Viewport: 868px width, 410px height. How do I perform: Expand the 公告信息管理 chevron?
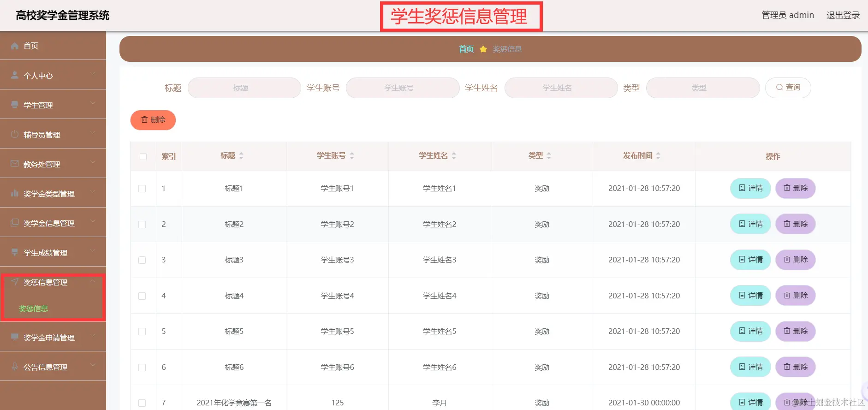[x=93, y=365]
